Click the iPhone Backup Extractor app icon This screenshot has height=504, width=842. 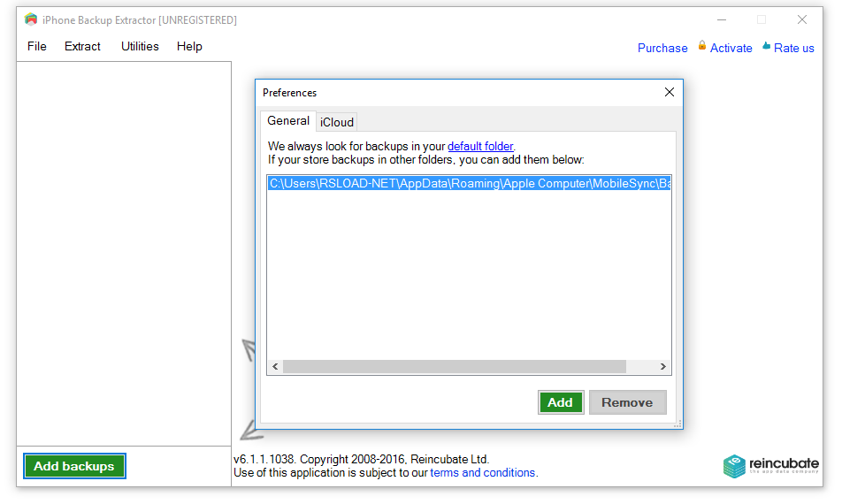point(31,19)
